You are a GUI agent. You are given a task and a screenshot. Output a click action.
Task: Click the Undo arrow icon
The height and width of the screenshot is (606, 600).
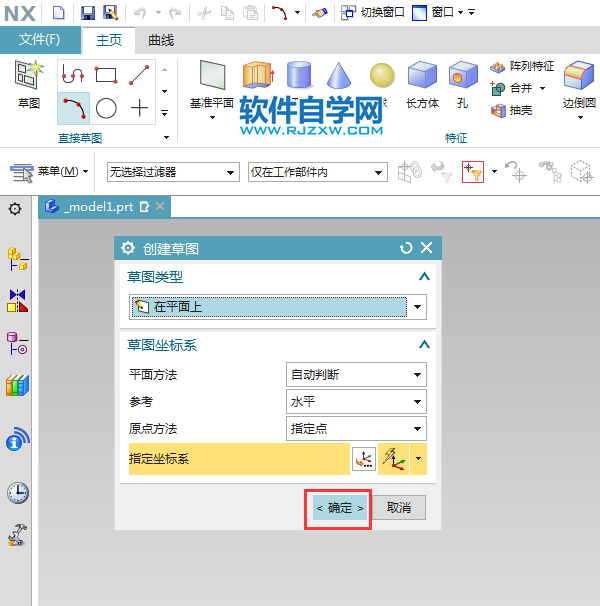[x=140, y=14]
